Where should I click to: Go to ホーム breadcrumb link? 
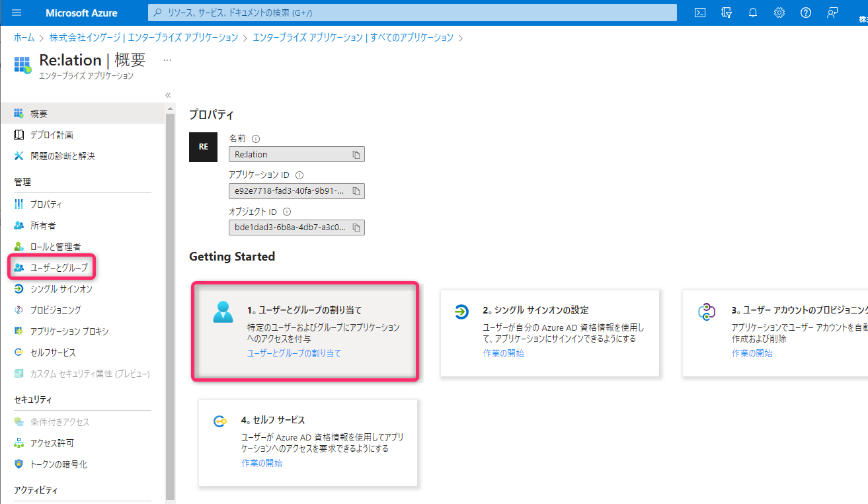24,38
